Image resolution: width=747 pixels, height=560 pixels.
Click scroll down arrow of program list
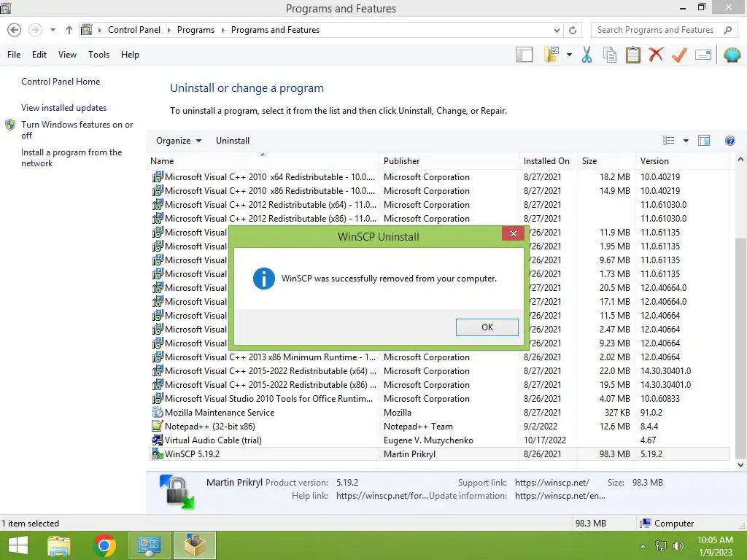pyautogui.click(x=740, y=465)
